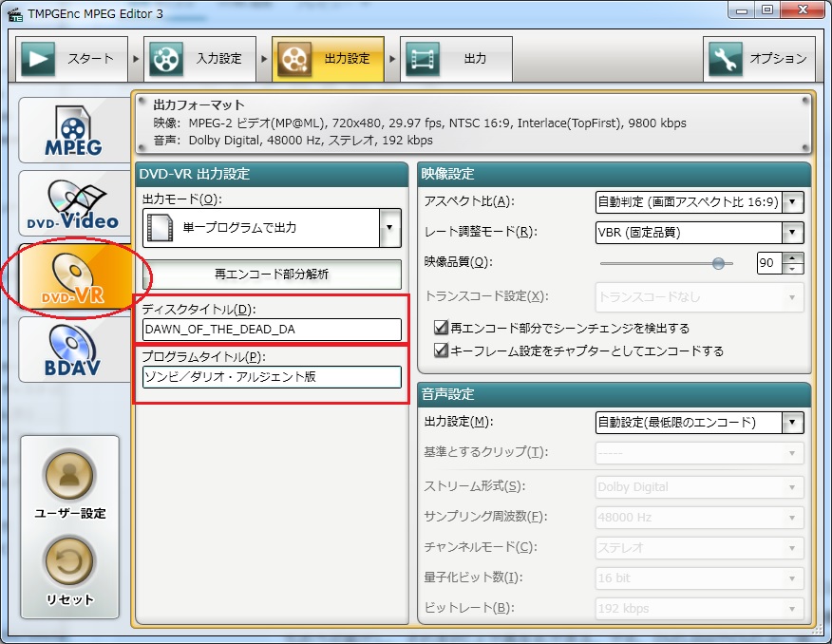Open ユーザー設定 user settings
The height and width of the screenshot is (644, 832).
point(69,475)
